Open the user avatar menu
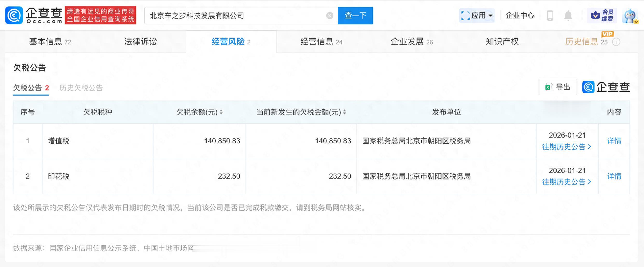Image resolution: width=644 pixels, height=267 pixels. 630,16
